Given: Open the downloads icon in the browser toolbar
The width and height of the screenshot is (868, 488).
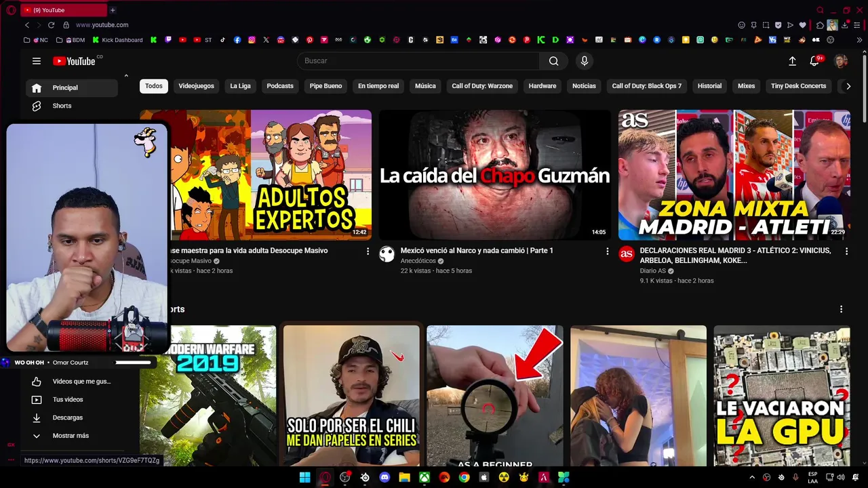Looking at the screenshot, I should (844, 25).
